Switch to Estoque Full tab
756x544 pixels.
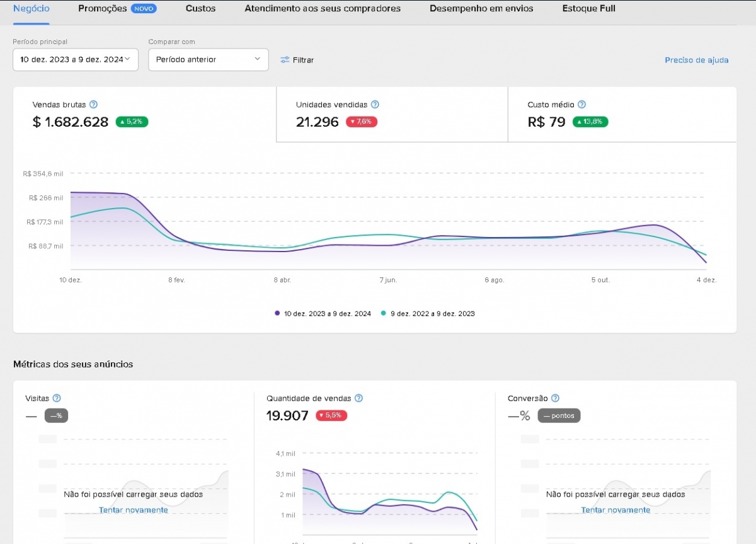(x=589, y=9)
